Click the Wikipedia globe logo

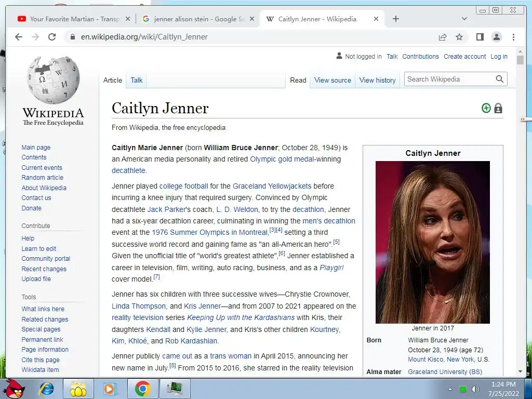pyautogui.click(x=53, y=80)
